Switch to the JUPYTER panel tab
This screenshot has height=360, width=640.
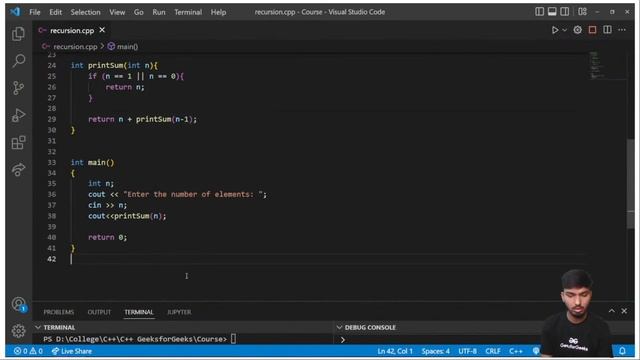coord(179,312)
